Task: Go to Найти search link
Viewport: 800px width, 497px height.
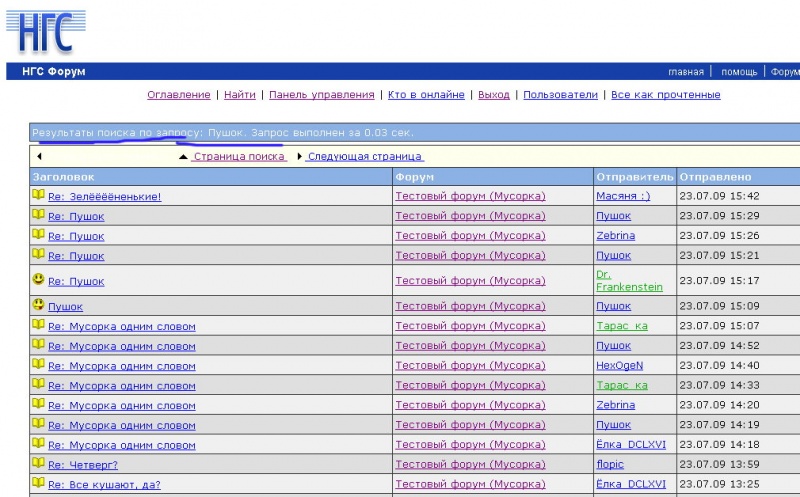Action: tap(240, 94)
